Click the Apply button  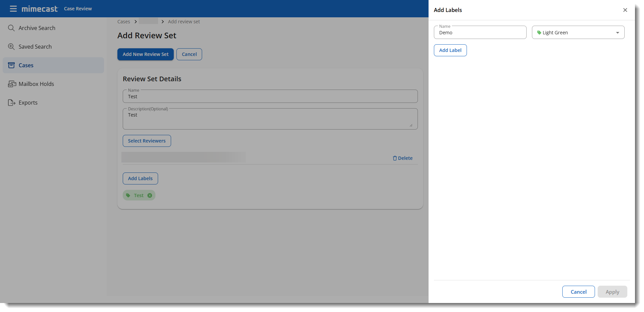(x=612, y=292)
